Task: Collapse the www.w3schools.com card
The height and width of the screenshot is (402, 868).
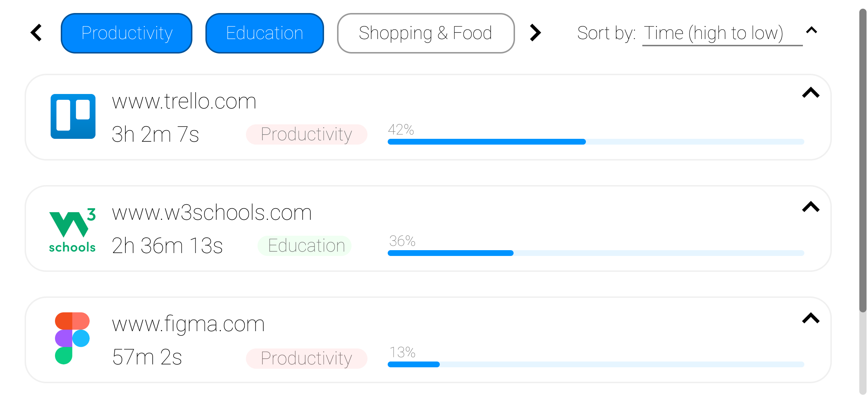Action: [x=810, y=207]
